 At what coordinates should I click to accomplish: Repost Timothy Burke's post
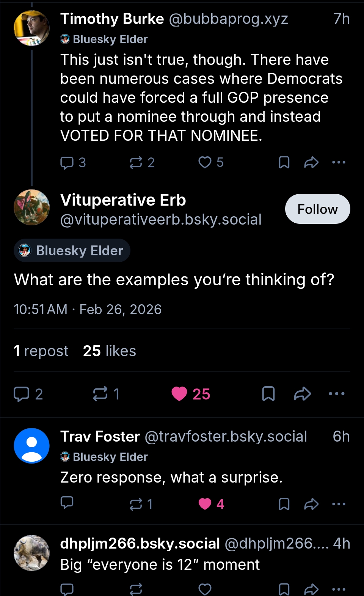click(136, 162)
